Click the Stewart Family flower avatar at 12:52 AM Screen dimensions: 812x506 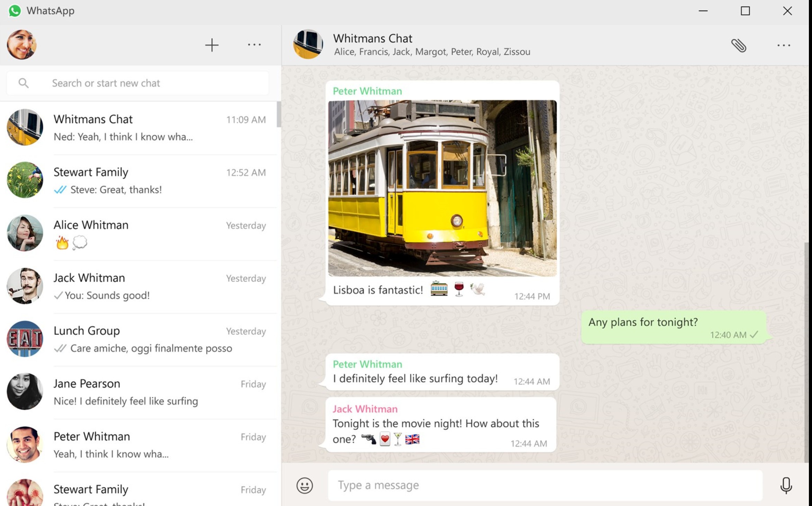coord(25,180)
